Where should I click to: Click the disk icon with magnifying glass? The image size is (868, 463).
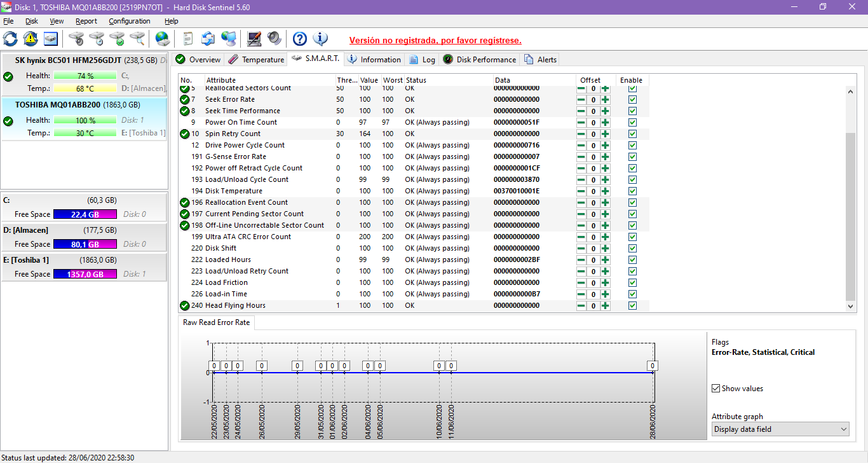tap(137, 39)
